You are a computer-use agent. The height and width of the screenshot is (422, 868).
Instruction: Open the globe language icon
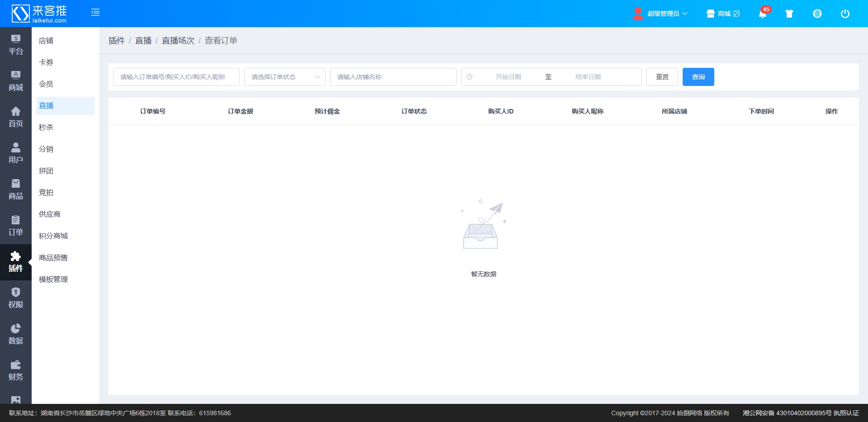click(817, 14)
